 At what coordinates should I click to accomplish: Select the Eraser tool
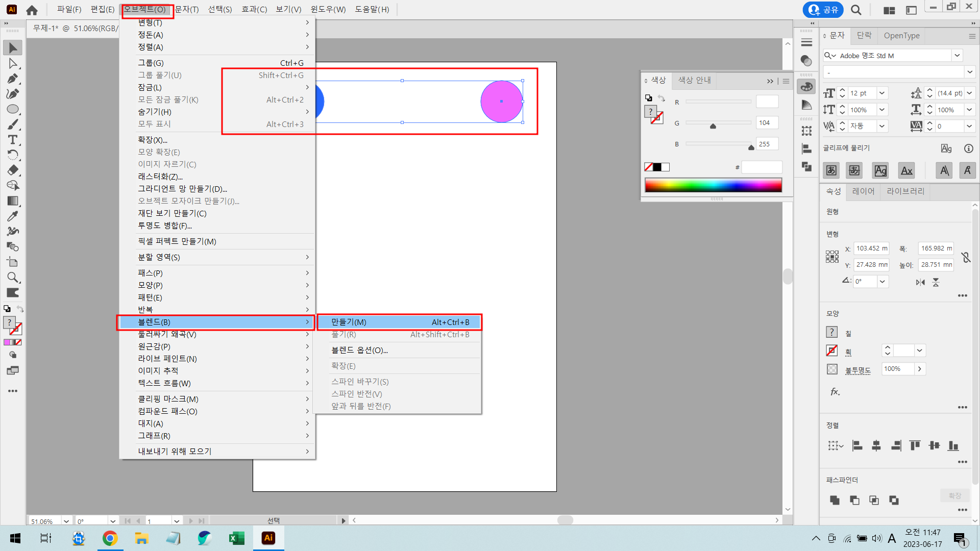(x=13, y=170)
